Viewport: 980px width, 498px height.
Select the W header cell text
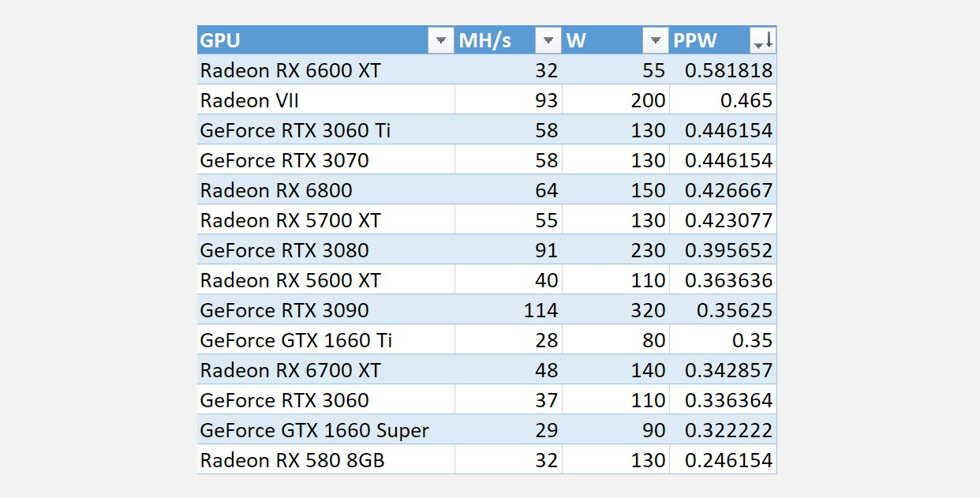[x=576, y=40]
